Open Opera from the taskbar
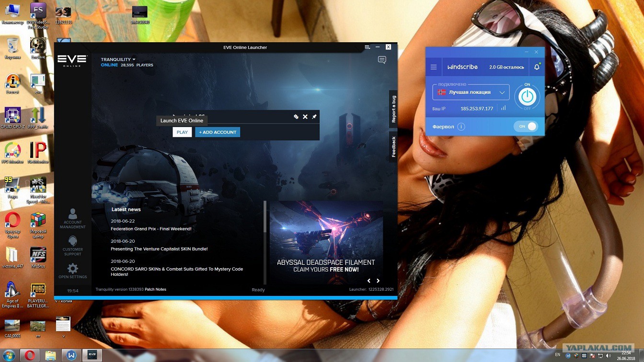644x362 pixels. [x=30, y=355]
